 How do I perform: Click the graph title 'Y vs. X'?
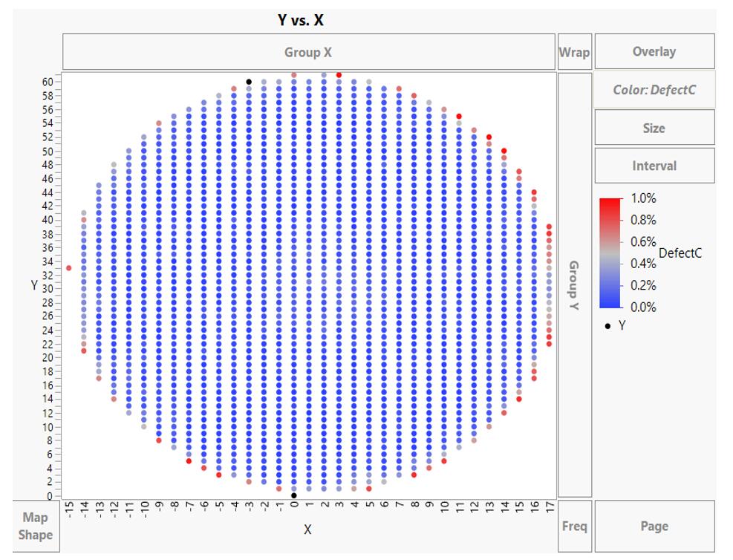coord(301,20)
